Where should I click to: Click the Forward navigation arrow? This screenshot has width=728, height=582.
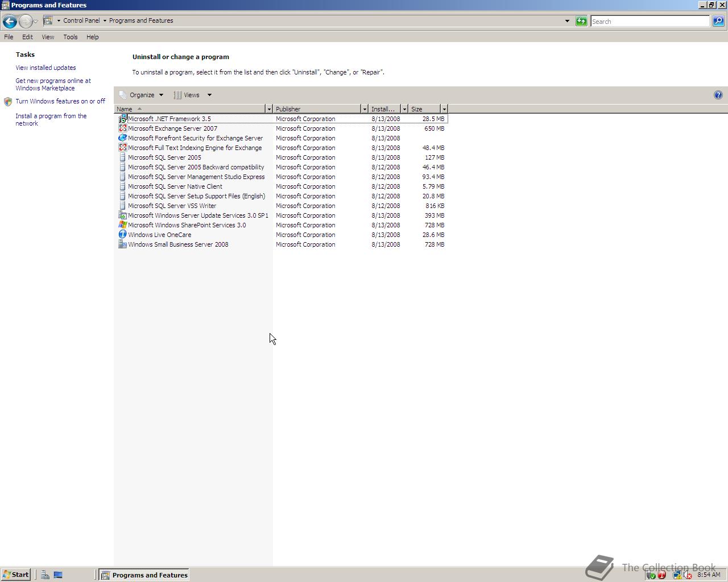click(x=26, y=21)
